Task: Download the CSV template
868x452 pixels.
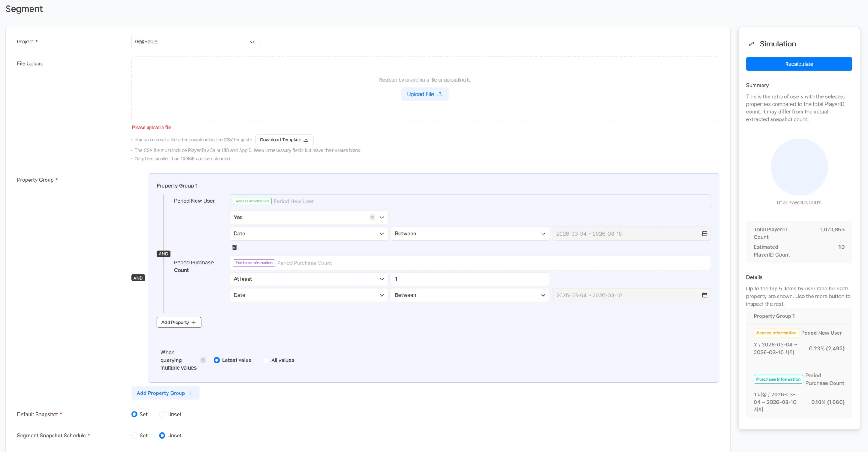Action: tap(284, 140)
